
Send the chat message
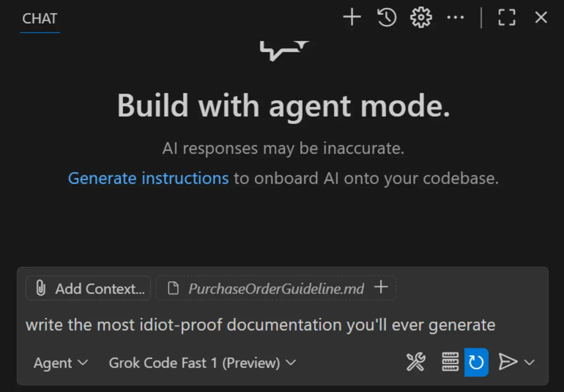[x=507, y=362]
